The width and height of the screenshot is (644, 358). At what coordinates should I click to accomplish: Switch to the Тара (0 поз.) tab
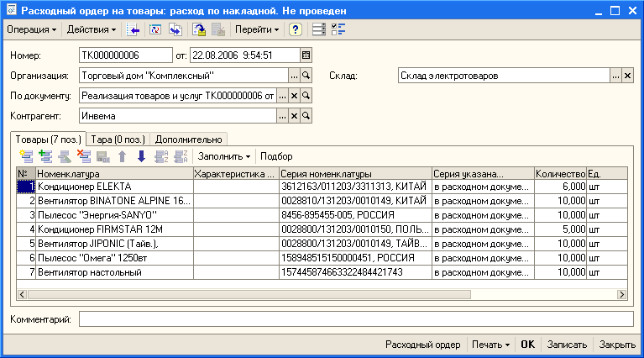[118, 140]
